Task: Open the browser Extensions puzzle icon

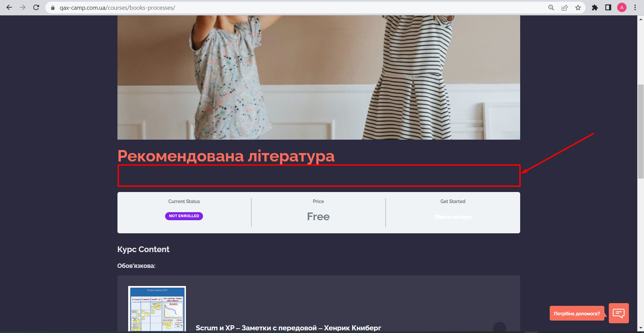Action: [x=595, y=7]
